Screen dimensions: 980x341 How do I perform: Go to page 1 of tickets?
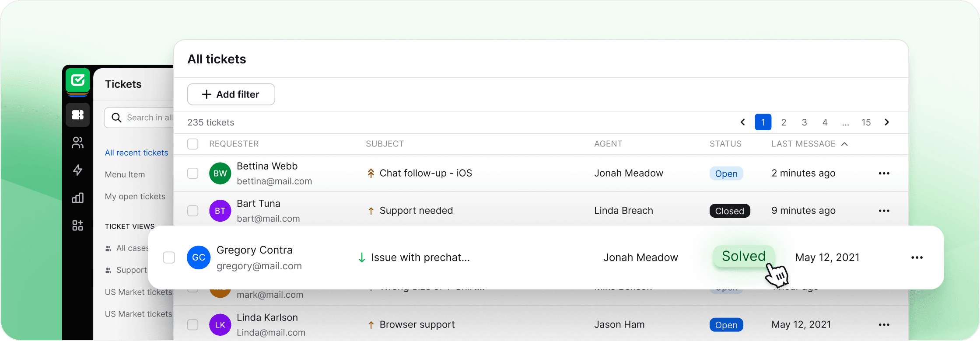click(x=763, y=122)
